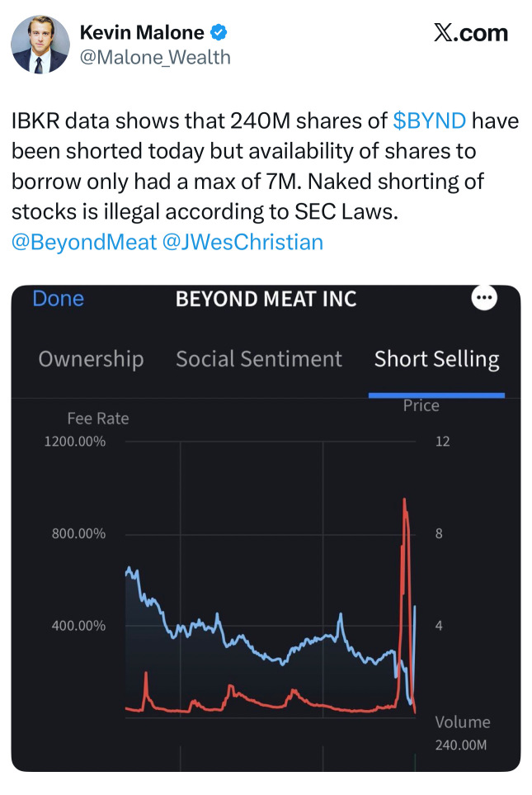Open the @BeyondMeat mention
The height and width of the screenshot is (795, 532).
(84, 242)
